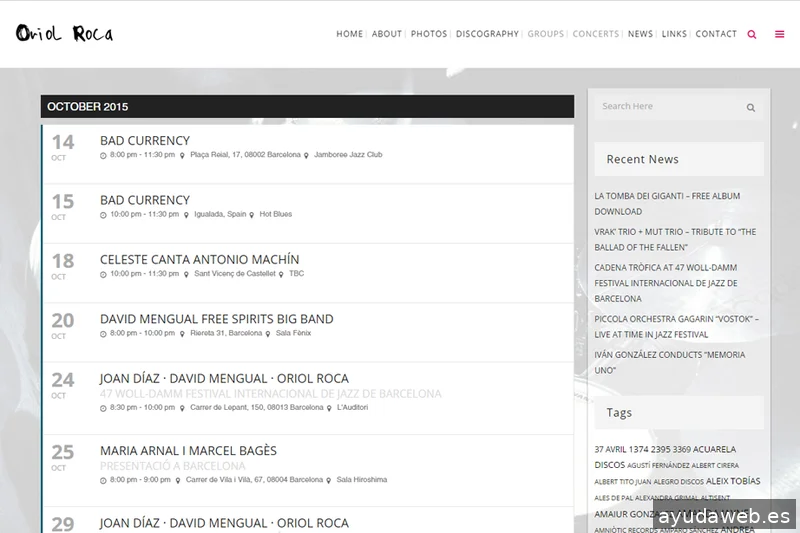The image size is (800, 533).
Task: Click the pin icon beside Jamboree Jazz Club
Action: [x=306, y=156]
